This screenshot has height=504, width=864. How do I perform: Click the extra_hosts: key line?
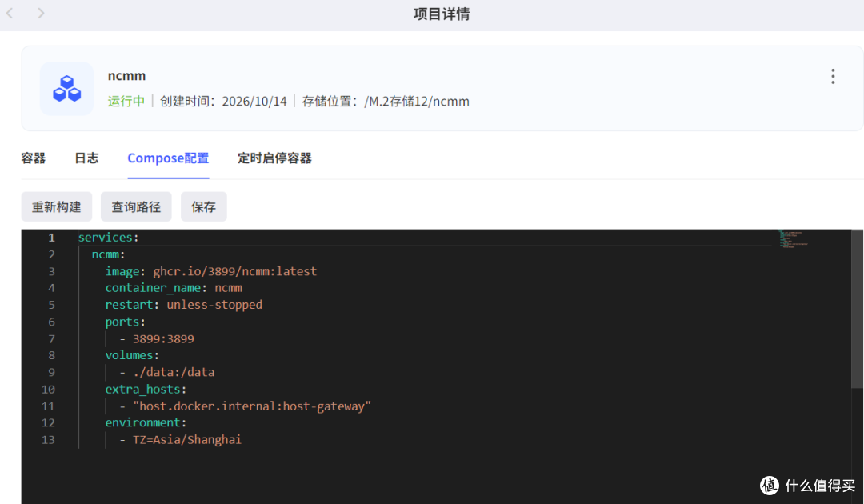tap(146, 390)
